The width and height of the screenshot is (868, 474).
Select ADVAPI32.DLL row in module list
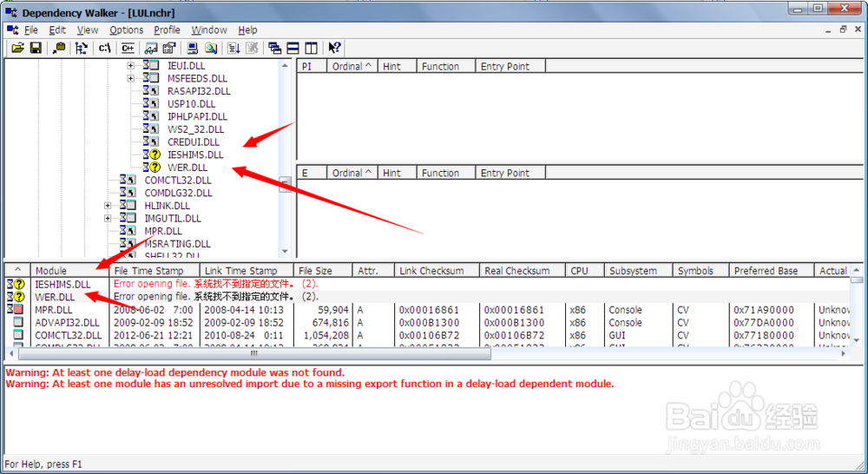click(x=427, y=322)
